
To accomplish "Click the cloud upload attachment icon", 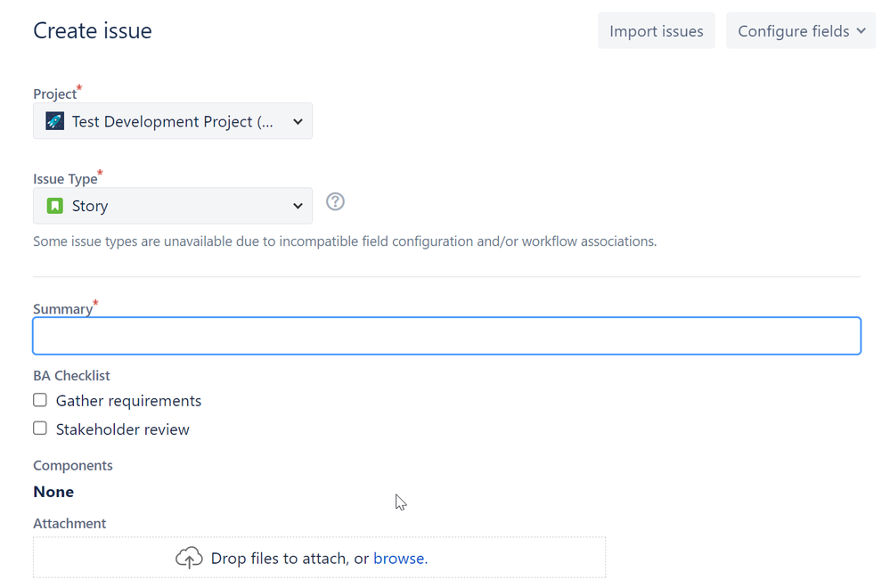I will 189,559.
